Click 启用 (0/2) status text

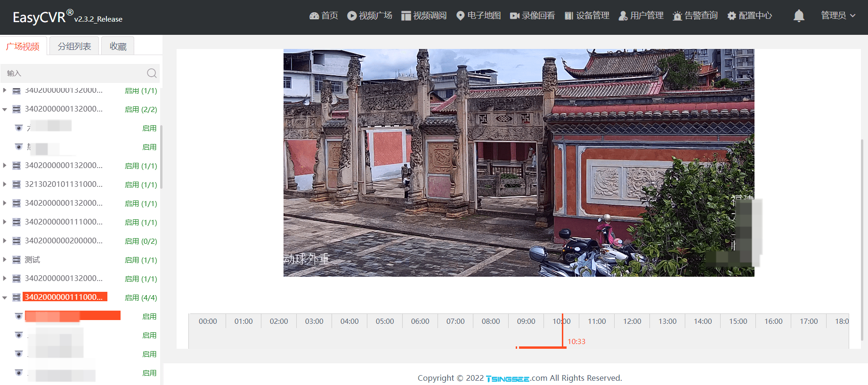(x=141, y=241)
